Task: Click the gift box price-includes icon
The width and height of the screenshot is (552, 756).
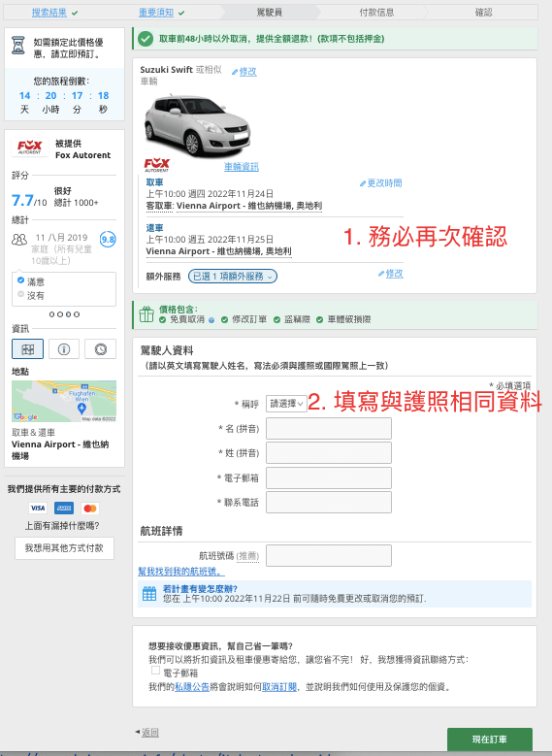Action: pos(146,314)
